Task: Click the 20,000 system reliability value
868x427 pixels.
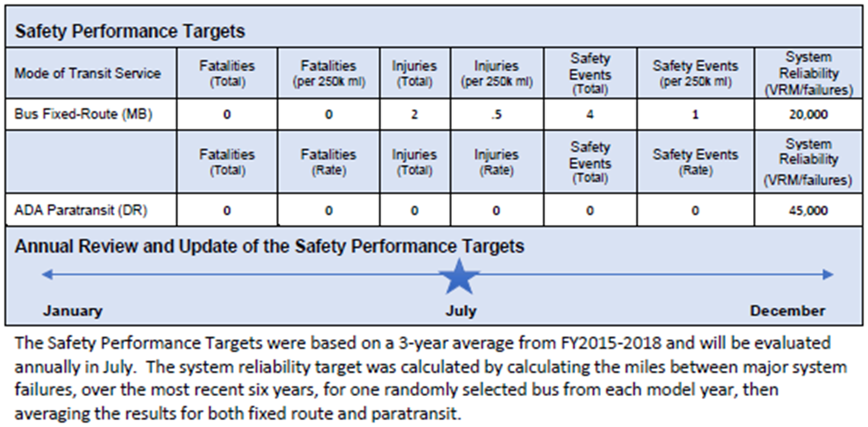Action: tap(808, 114)
